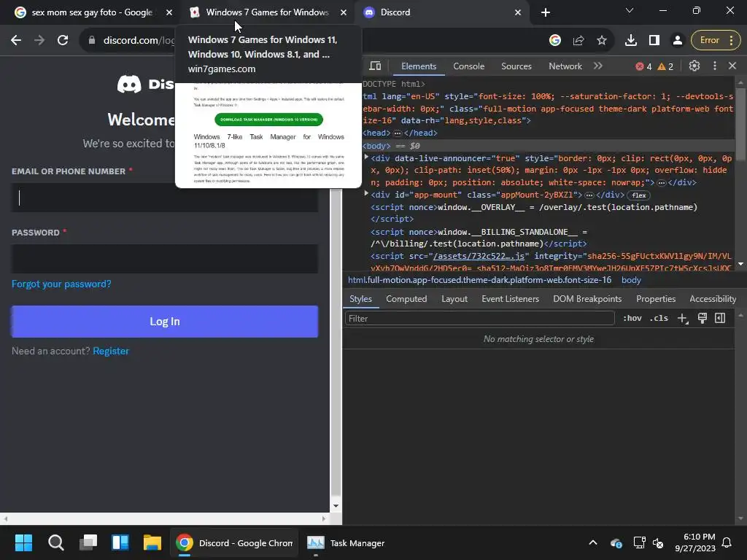Viewport: 747px width, 560px height.
Task: Switch to Task Manager on taskbar
Action: pos(347,542)
